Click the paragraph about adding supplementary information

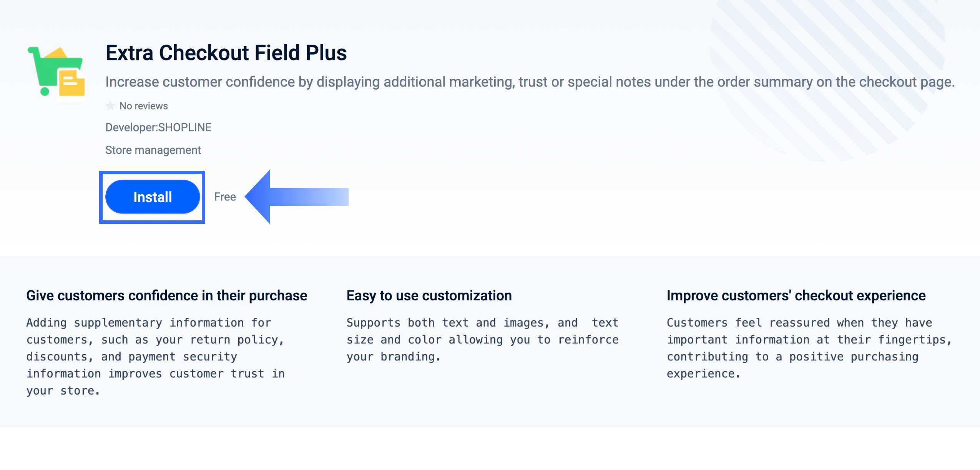point(155,356)
